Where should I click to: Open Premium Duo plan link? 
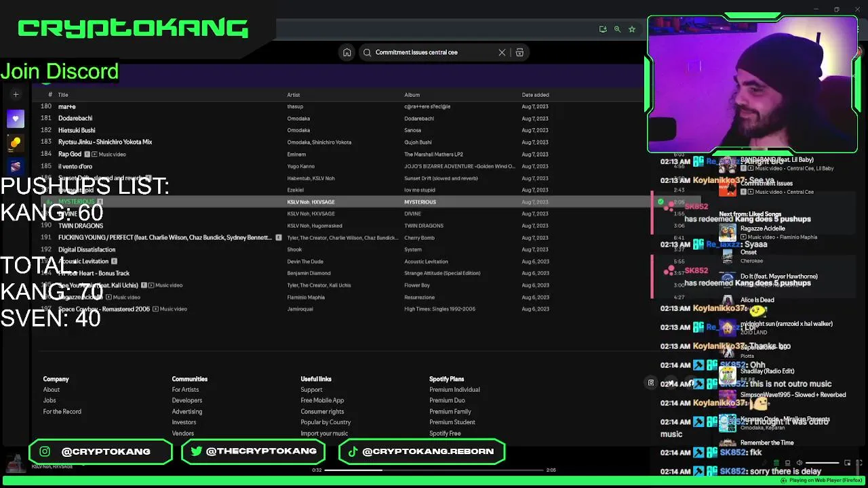(447, 401)
